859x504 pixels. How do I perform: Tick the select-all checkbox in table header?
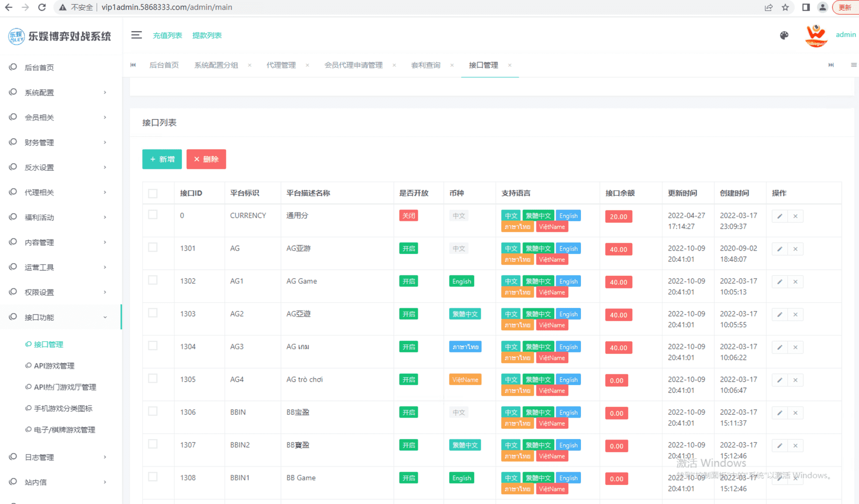click(153, 193)
